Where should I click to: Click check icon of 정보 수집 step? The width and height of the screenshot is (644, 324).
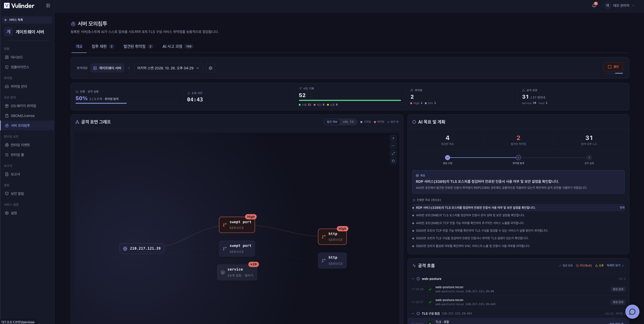(448, 158)
